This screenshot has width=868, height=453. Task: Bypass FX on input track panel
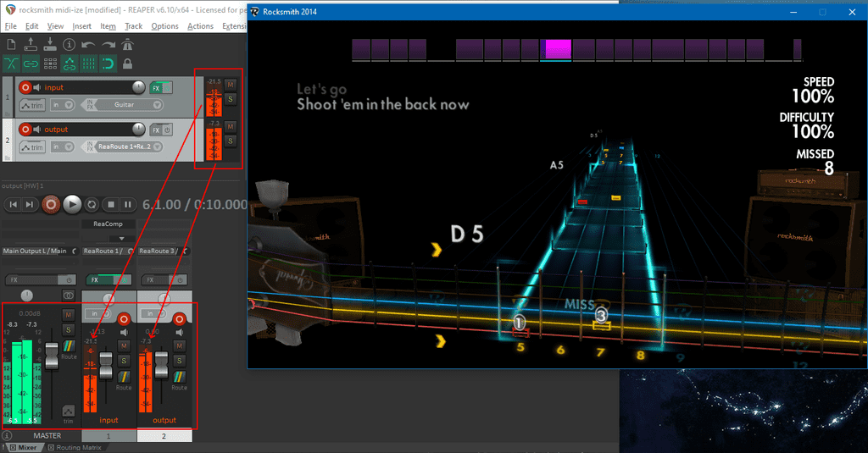[x=167, y=88]
